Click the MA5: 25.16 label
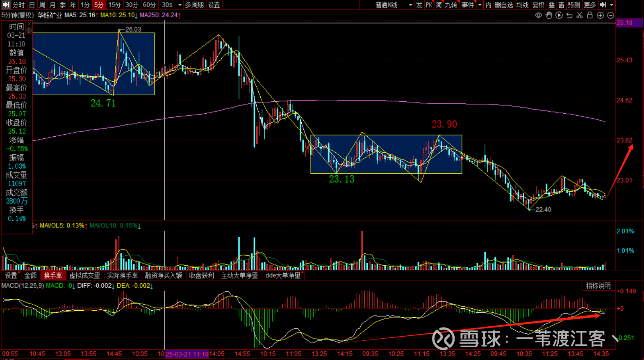 [81, 15]
